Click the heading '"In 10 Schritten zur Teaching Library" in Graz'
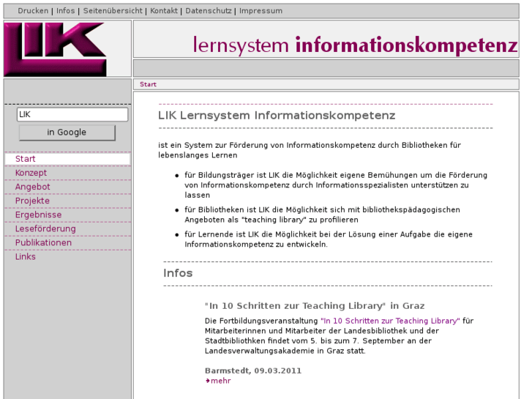Image resolution: width=532 pixels, height=399 pixels. tap(315, 305)
